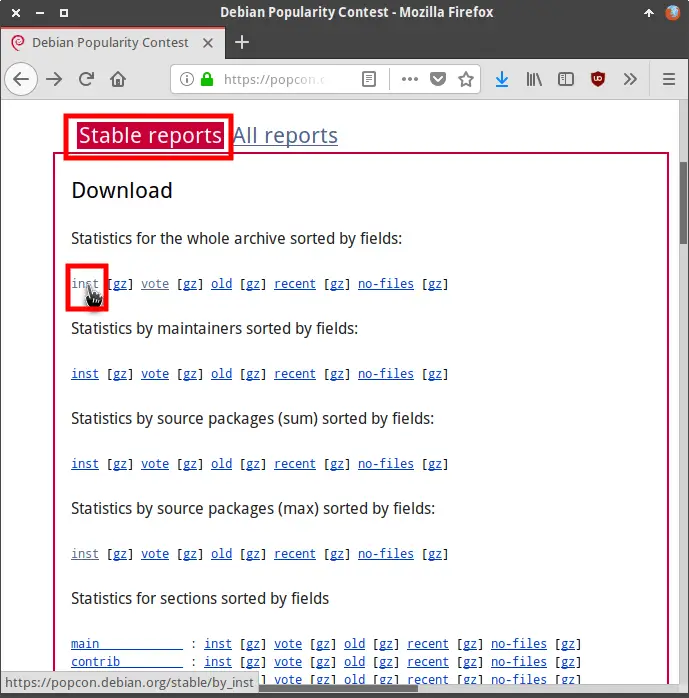Open source packages (sum) vote link

155,464
